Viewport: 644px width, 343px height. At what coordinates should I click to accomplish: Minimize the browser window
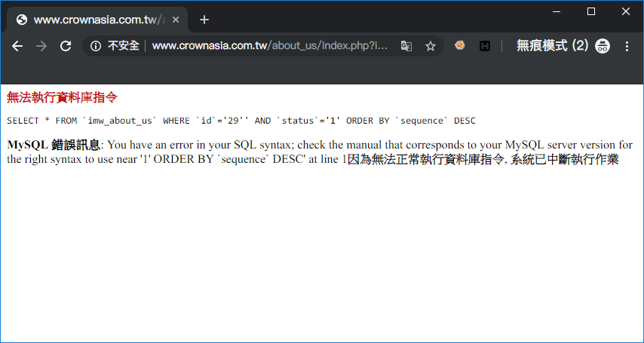557,12
